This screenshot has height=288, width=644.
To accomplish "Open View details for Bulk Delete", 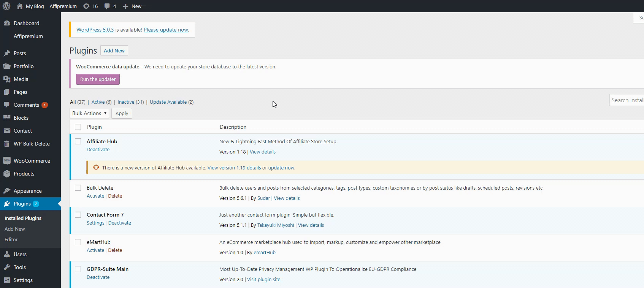I will (x=287, y=198).
